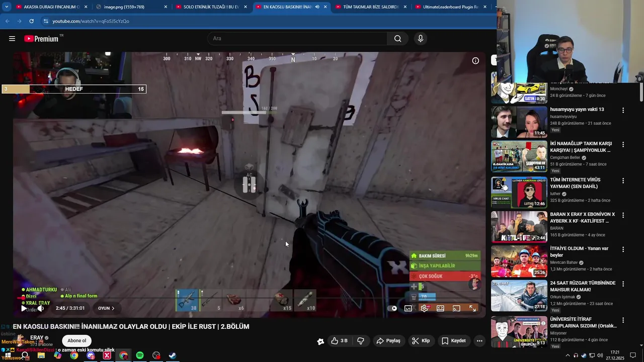Show video info card icon
644x362 pixels.
(x=475, y=61)
